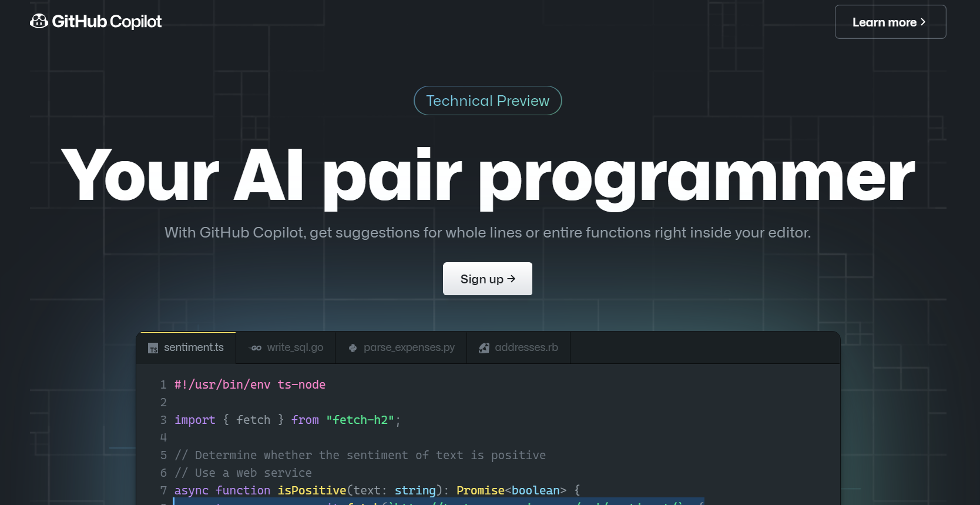
Task: Click the 'async function isPositive' line
Action: click(377, 490)
